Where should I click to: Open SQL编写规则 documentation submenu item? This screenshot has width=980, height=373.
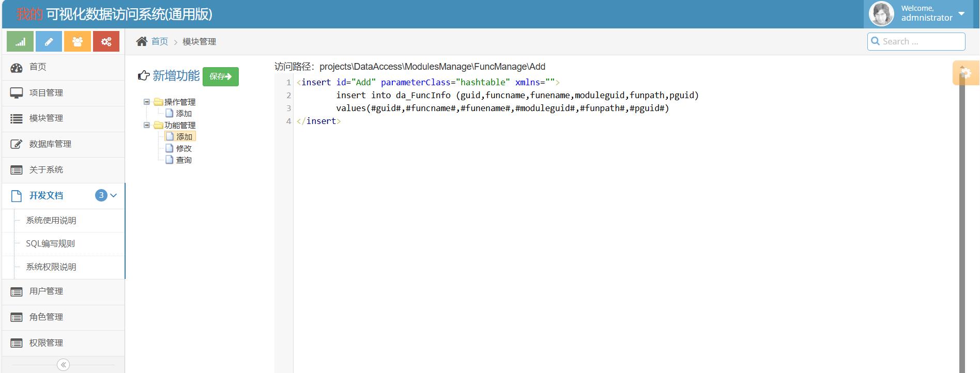click(51, 244)
